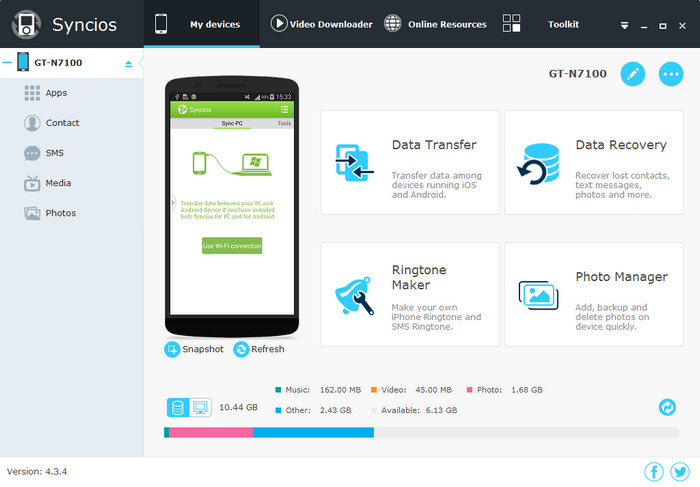Image resolution: width=700 pixels, height=487 pixels.
Task: Click the pencil edit device name icon
Action: click(632, 74)
